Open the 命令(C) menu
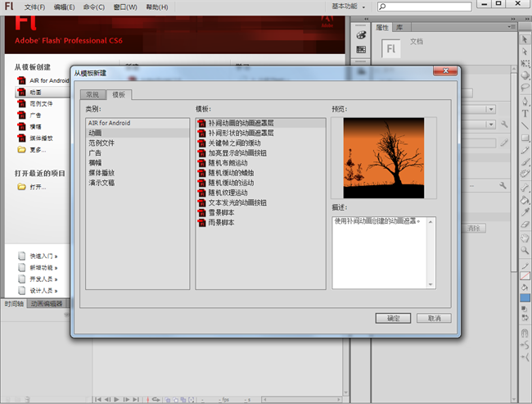Viewport: 532px width, 404px height. coord(94,7)
